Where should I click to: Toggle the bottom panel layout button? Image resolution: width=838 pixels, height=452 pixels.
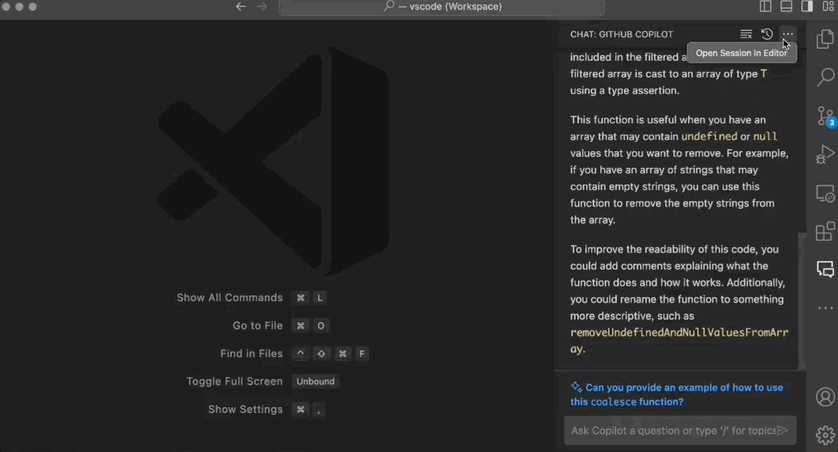click(786, 6)
